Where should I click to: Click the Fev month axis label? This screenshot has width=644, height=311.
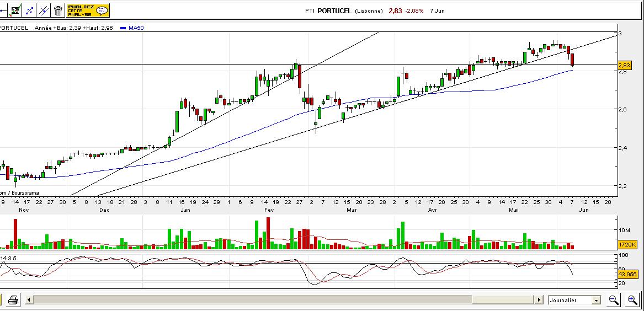269,210
